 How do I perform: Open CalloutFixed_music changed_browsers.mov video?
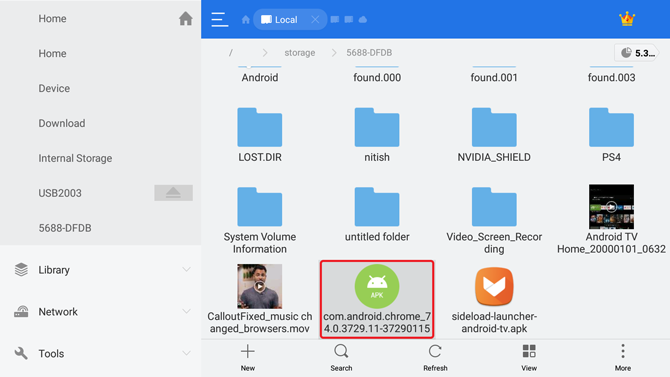pos(260,299)
